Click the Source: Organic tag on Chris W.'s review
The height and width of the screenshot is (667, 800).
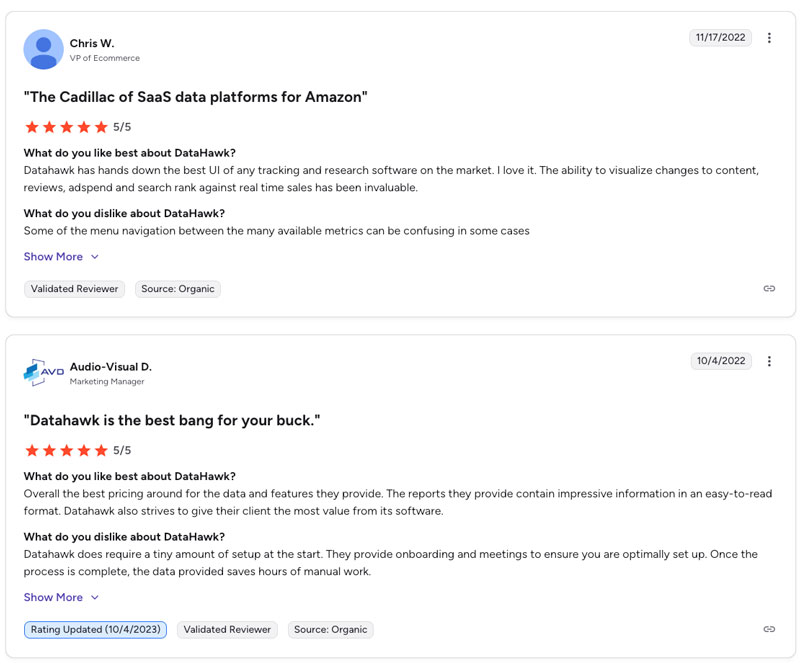click(x=178, y=289)
